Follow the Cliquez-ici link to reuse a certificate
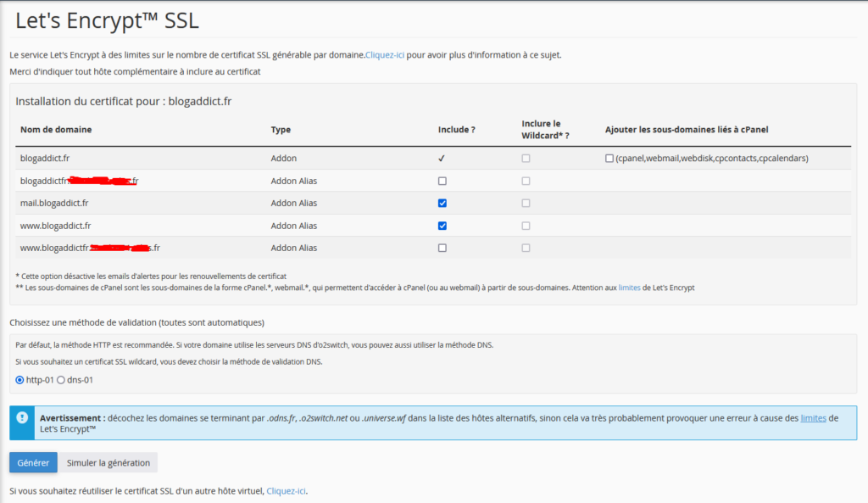The height and width of the screenshot is (503, 868). [287, 491]
